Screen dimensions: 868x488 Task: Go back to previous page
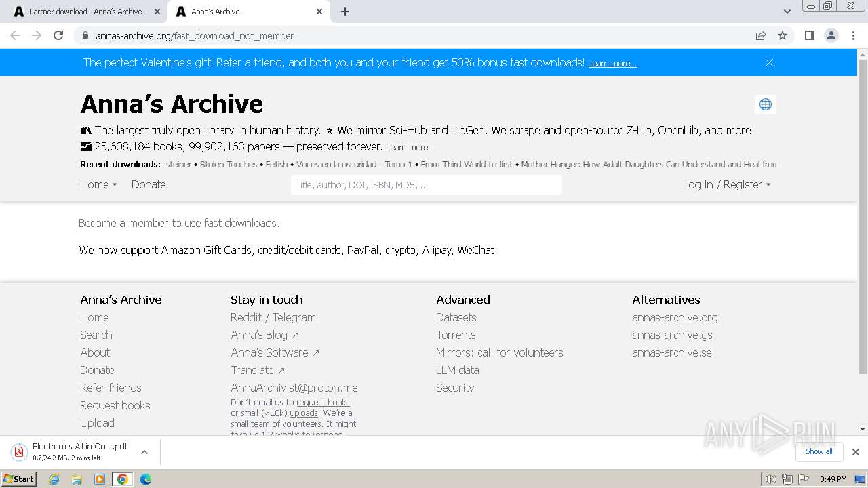15,35
